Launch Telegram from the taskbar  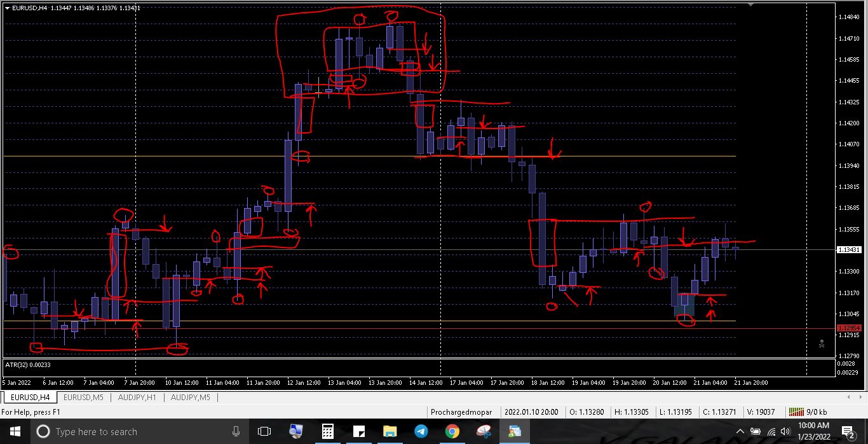click(421, 432)
